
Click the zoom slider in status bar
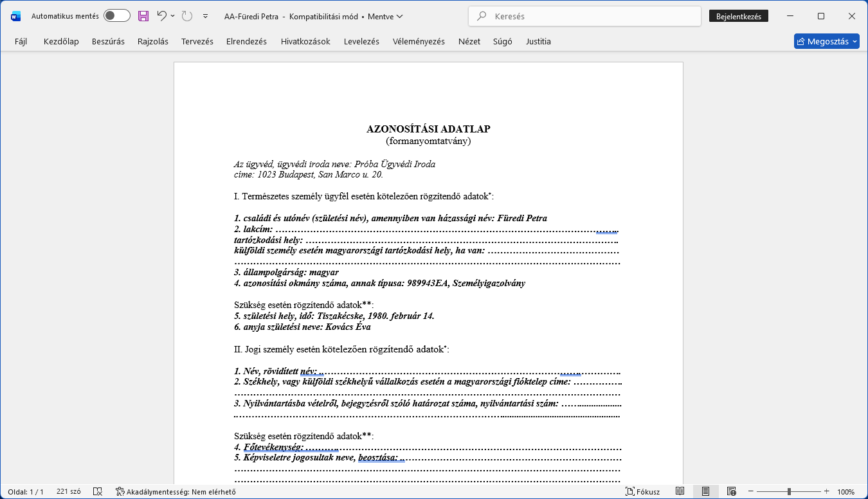point(789,492)
